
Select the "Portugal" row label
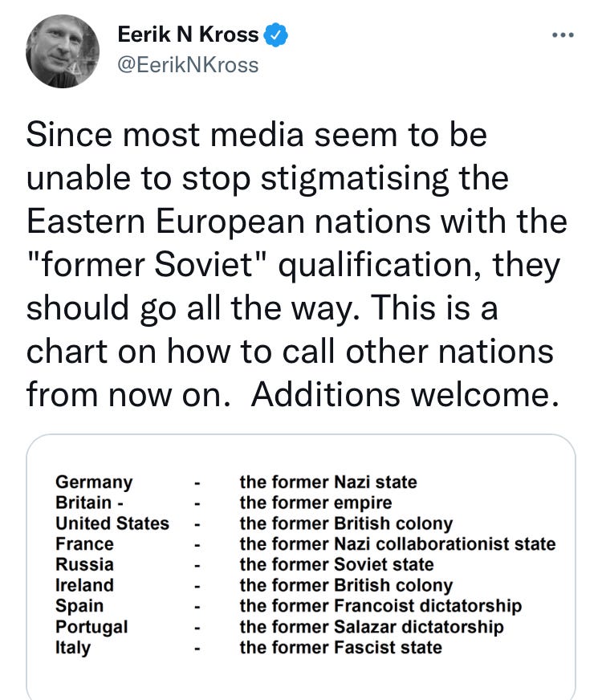[91, 626]
